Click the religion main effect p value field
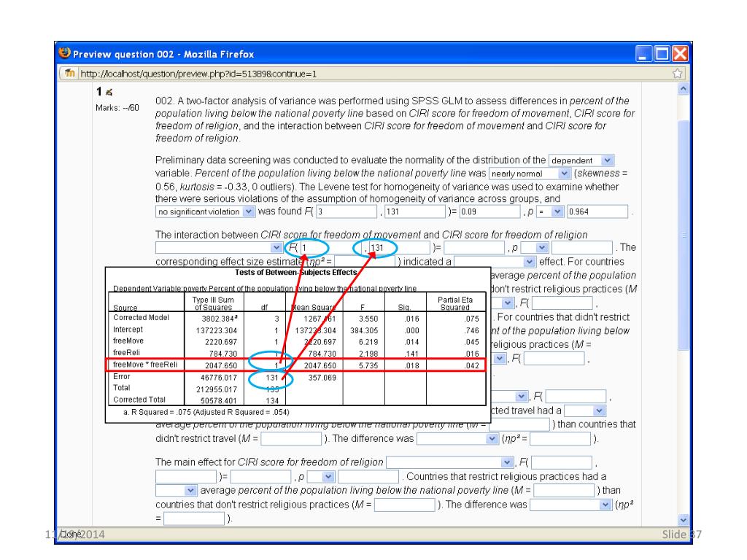 click(368, 477)
